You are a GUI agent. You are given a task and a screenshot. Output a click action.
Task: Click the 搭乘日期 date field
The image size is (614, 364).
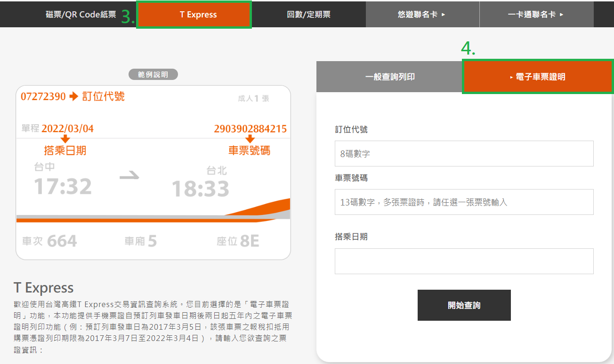[464, 261]
